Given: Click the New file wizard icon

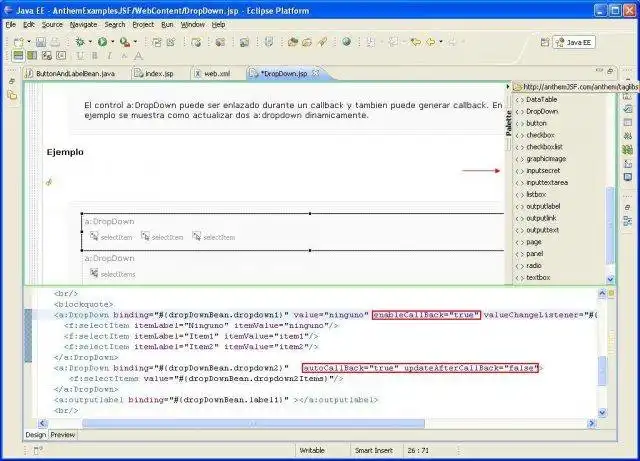Looking at the screenshot, I should tap(19, 42).
